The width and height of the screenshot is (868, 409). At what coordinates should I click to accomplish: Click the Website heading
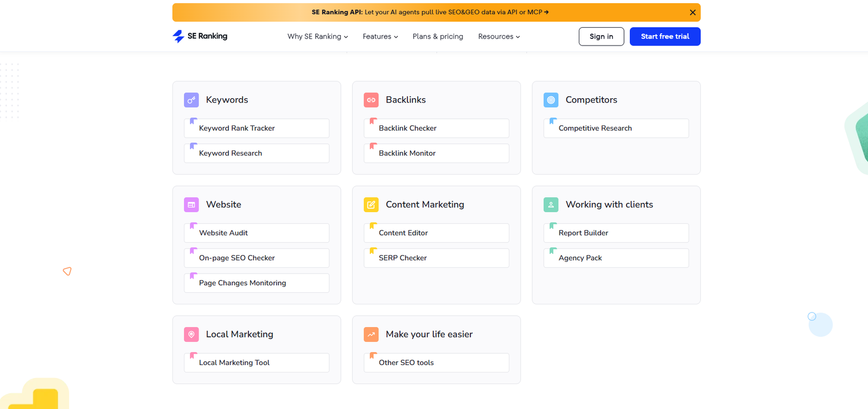coord(224,204)
